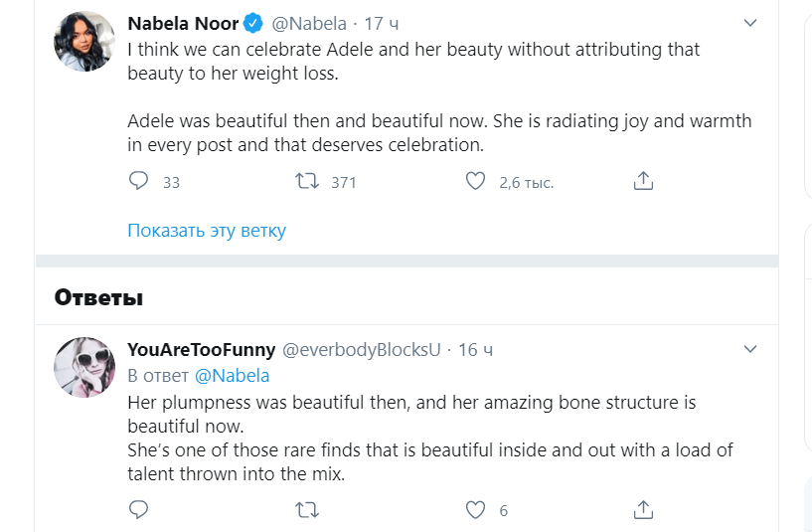The width and height of the screenshot is (812, 532).
Task: Retweet YouAreTooFunny's reply
Action: (308, 510)
